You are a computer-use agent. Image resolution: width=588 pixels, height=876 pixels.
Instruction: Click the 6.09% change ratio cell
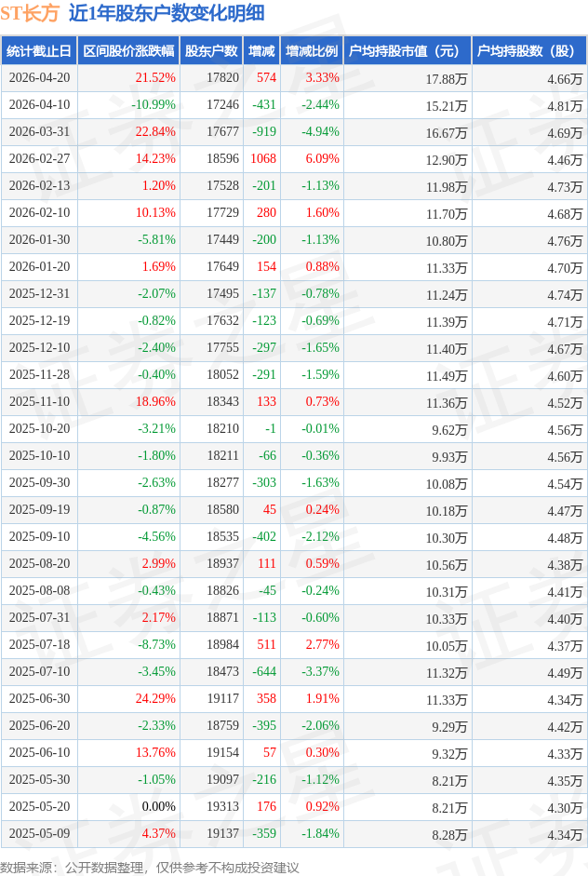tap(322, 159)
